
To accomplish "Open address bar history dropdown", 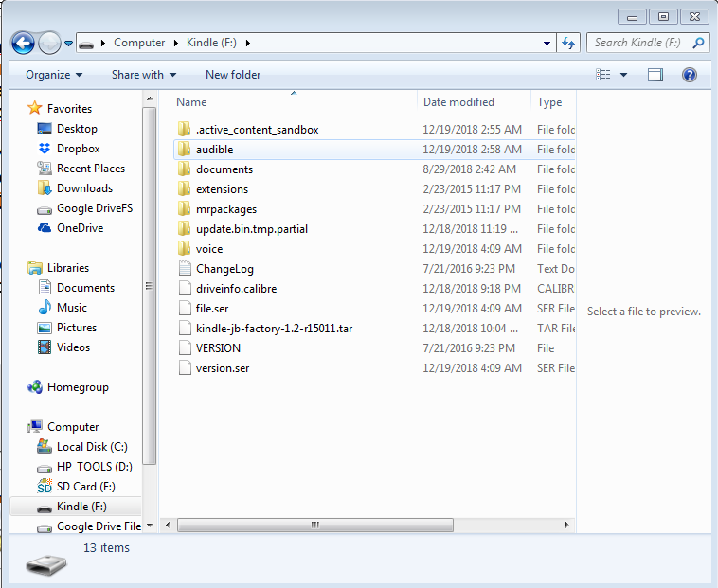I will click(547, 43).
